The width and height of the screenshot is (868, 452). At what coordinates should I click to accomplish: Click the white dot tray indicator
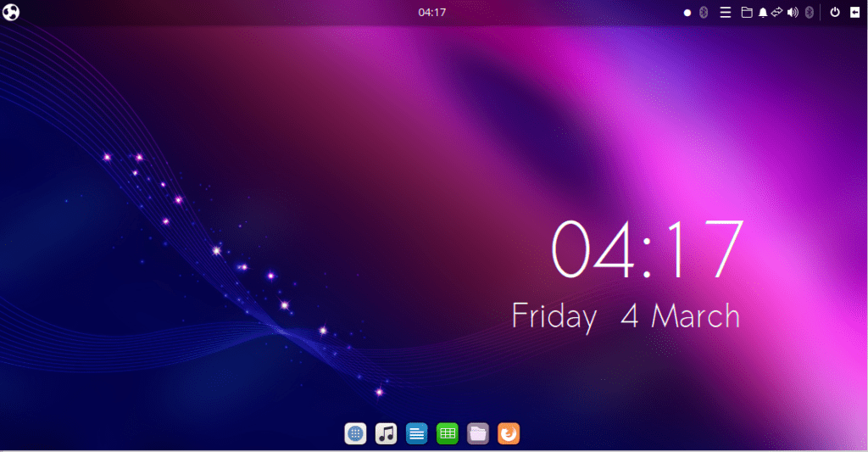687,13
